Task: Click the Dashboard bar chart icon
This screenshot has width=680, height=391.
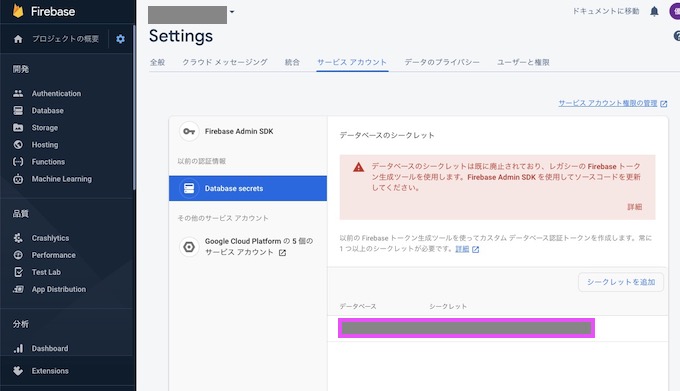Action: pyautogui.click(x=18, y=348)
